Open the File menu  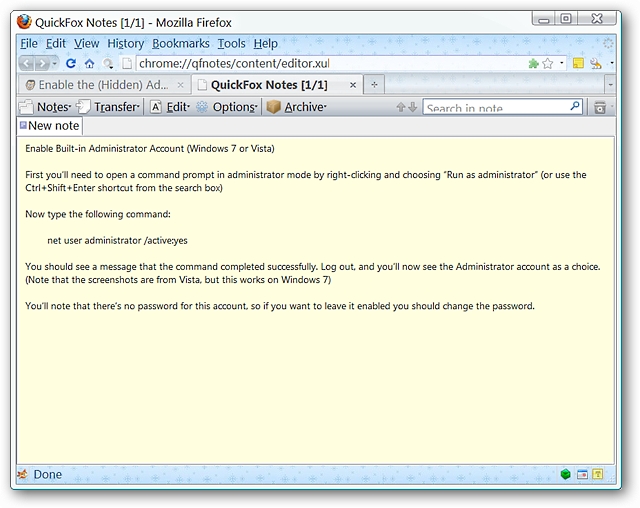tap(29, 43)
